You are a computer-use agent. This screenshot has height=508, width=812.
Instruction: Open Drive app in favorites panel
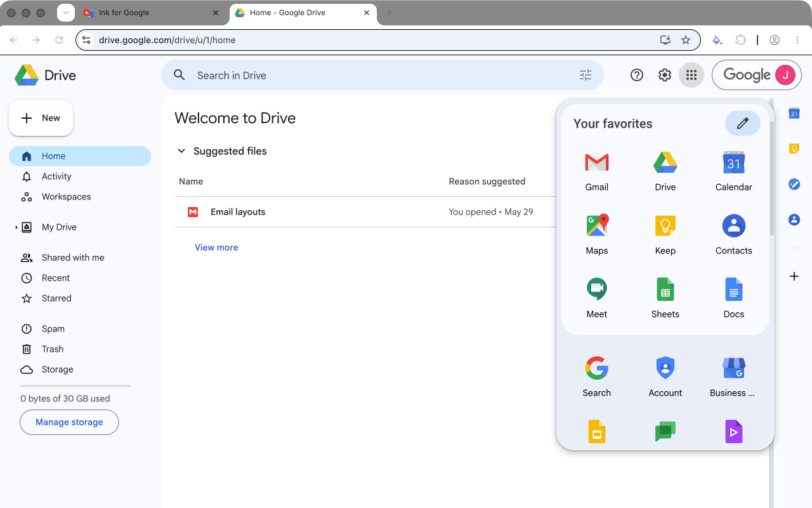pos(665,171)
